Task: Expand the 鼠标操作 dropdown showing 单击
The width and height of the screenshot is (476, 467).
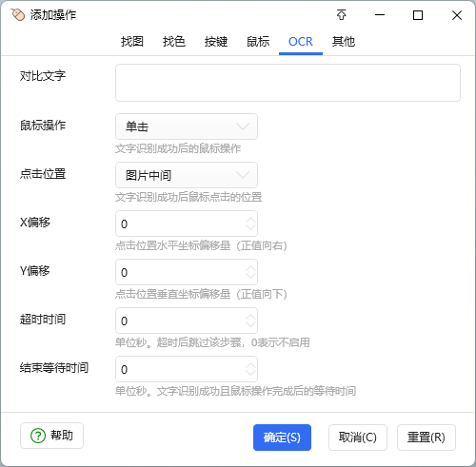Action: 187,126
